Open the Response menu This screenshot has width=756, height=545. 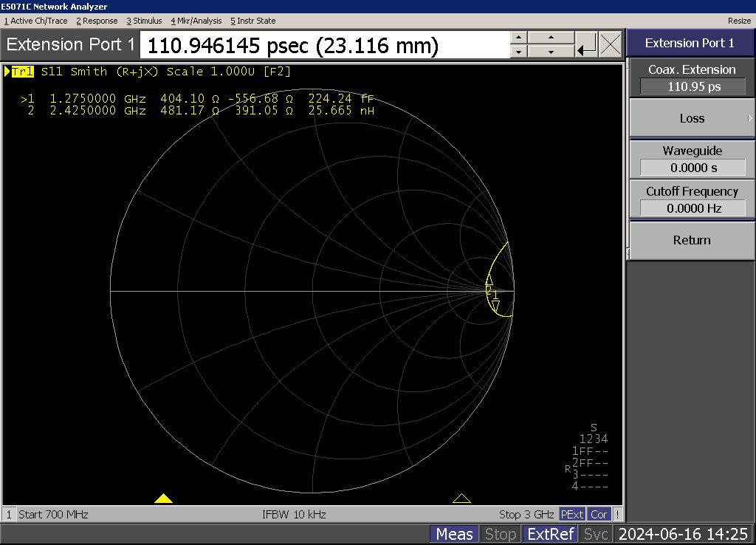click(97, 21)
